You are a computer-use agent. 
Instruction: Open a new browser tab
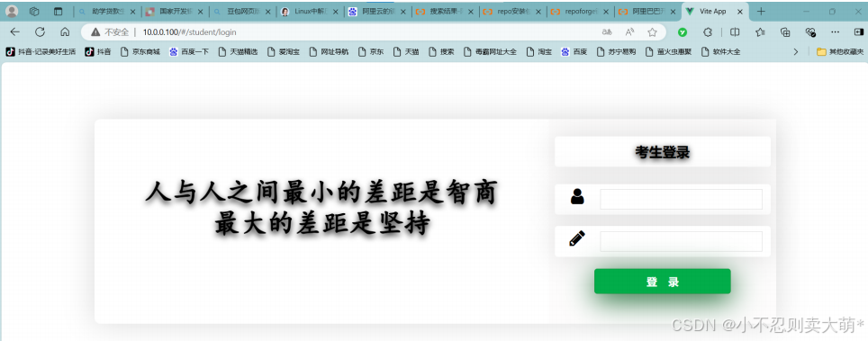[761, 11]
